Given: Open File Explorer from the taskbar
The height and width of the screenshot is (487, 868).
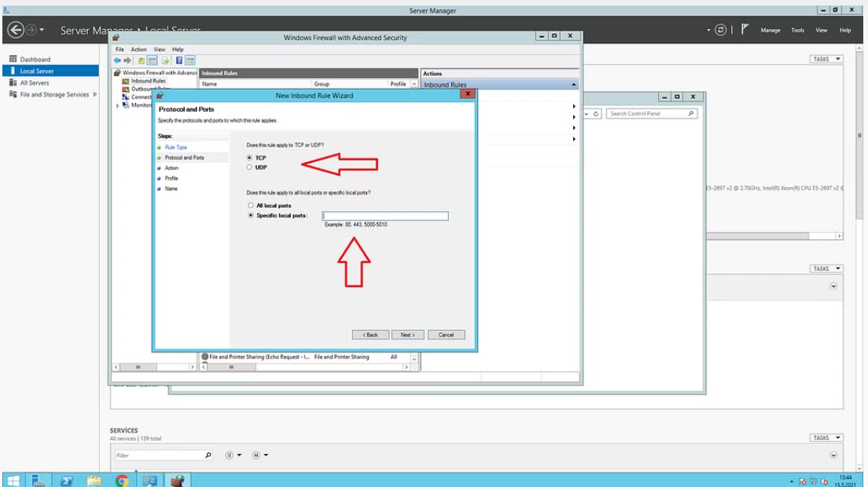Looking at the screenshot, I should [94, 481].
